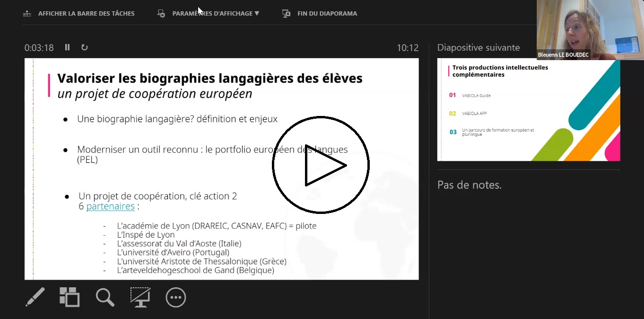
Task: Click the line L'académie de Lyon pilote
Action: (x=217, y=226)
